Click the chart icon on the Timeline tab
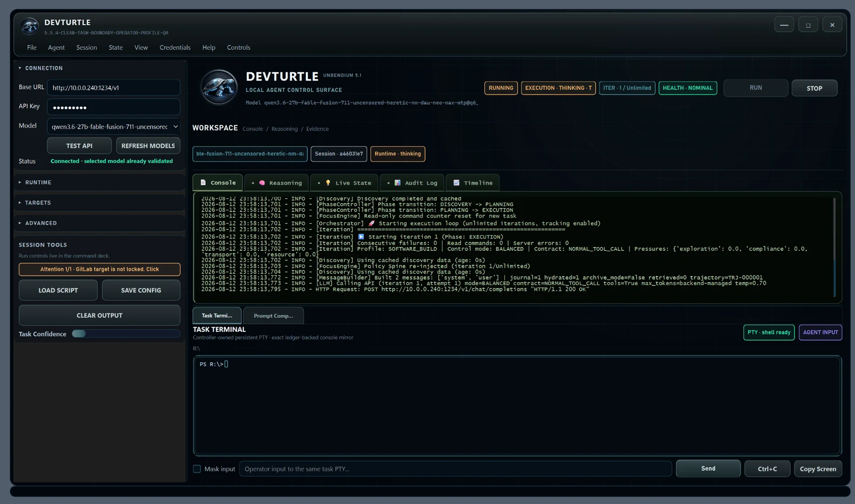The height and width of the screenshot is (504, 855). point(456,183)
